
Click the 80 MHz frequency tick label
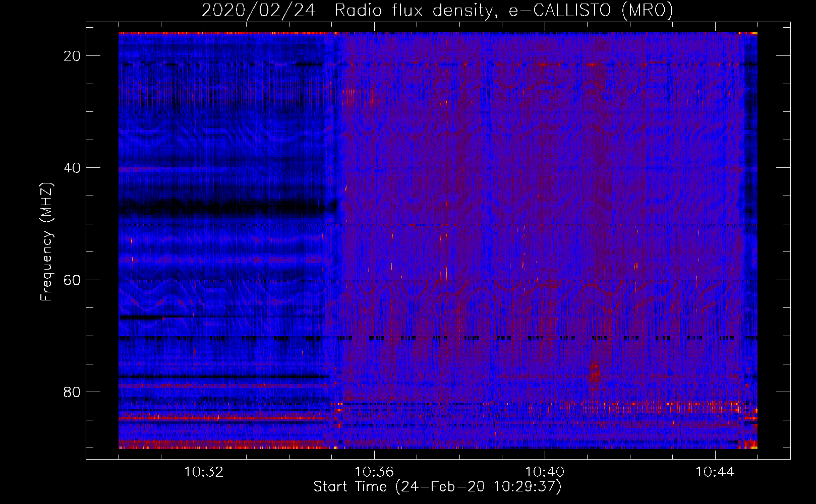[72, 392]
